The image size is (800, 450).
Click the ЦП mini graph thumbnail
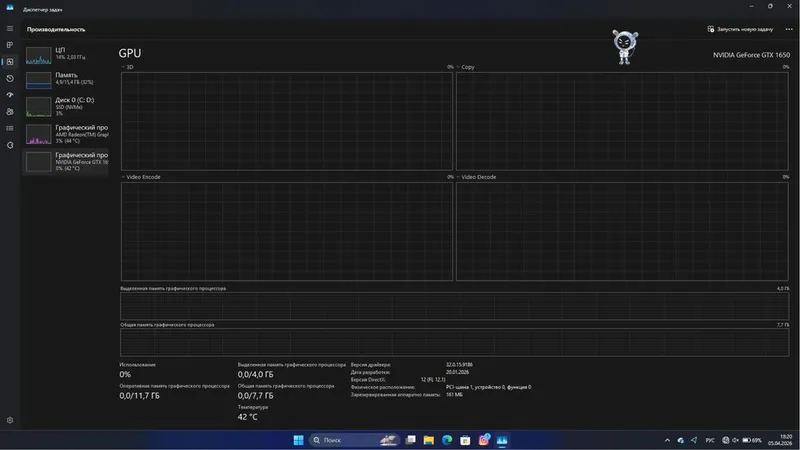[38, 55]
